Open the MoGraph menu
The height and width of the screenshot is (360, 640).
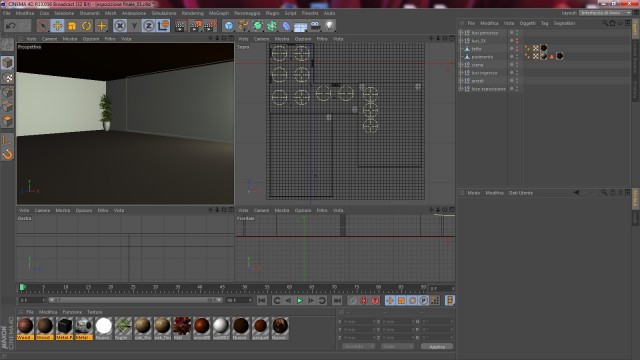point(219,13)
